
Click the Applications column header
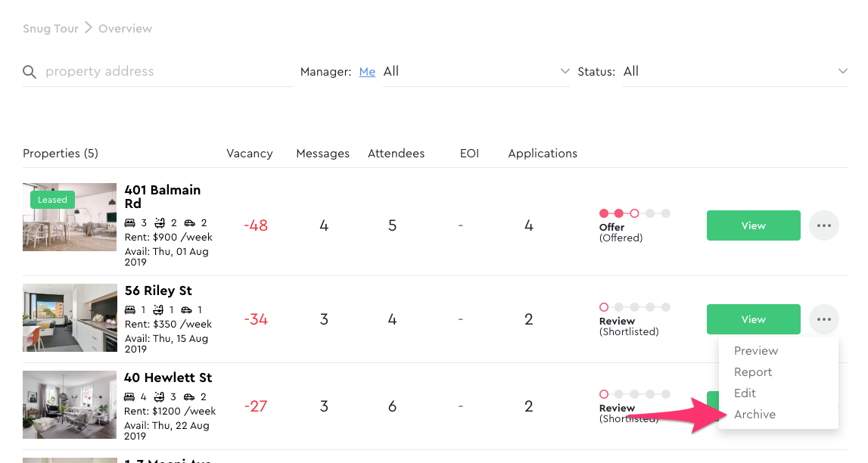click(543, 154)
